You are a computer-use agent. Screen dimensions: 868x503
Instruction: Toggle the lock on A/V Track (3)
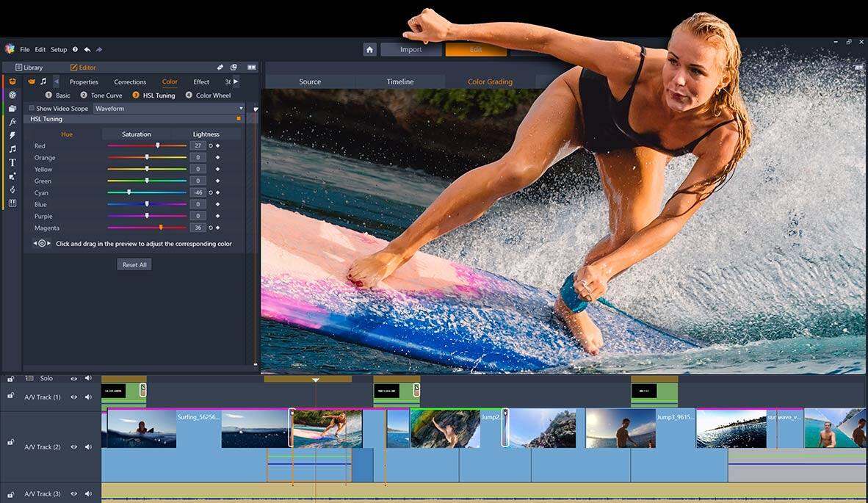click(x=10, y=494)
